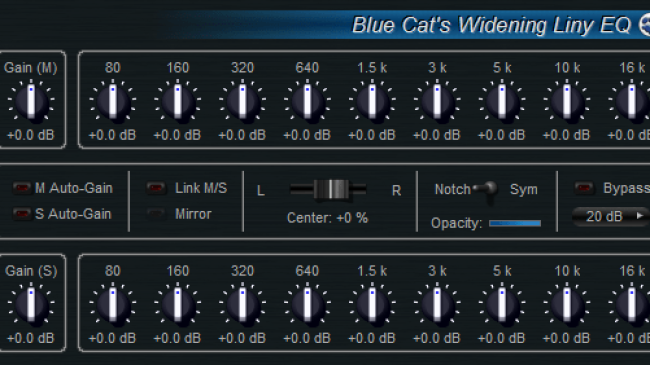Screen dimensions: 650x365
Task: Click the Side 80 Hz band knob
Action: coord(113,304)
